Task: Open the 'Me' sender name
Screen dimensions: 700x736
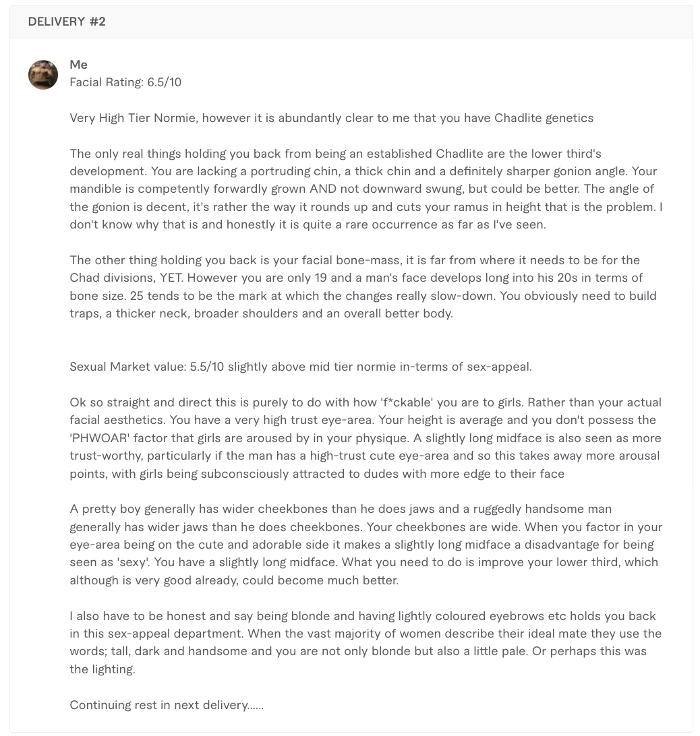Action: click(78, 64)
